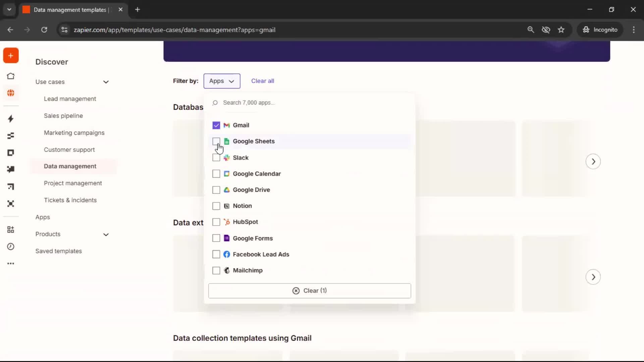
Task: Check the Google Forms checkbox
Action: [216, 238]
